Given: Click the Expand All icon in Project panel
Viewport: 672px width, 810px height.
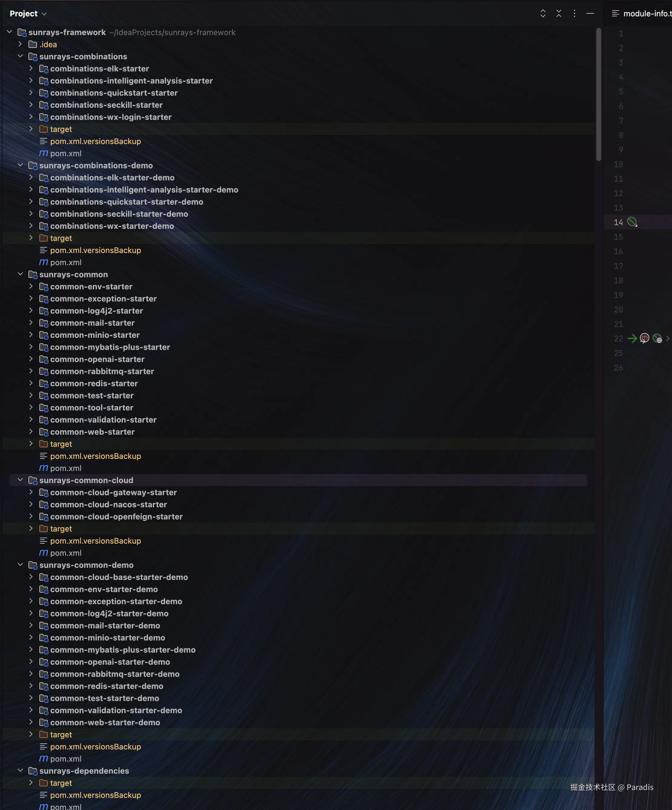Looking at the screenshot, I should (x=543, y=14).
